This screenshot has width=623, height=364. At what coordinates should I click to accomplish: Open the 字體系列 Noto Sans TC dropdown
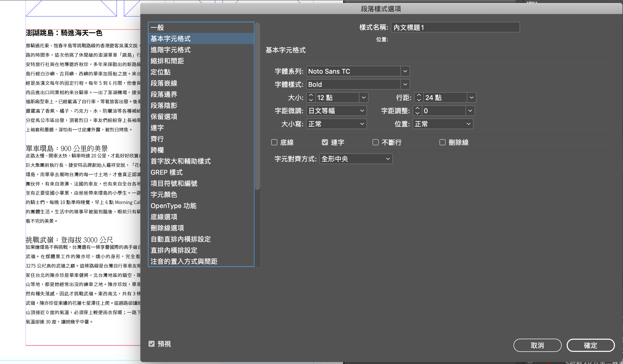[x=405, y=71]
